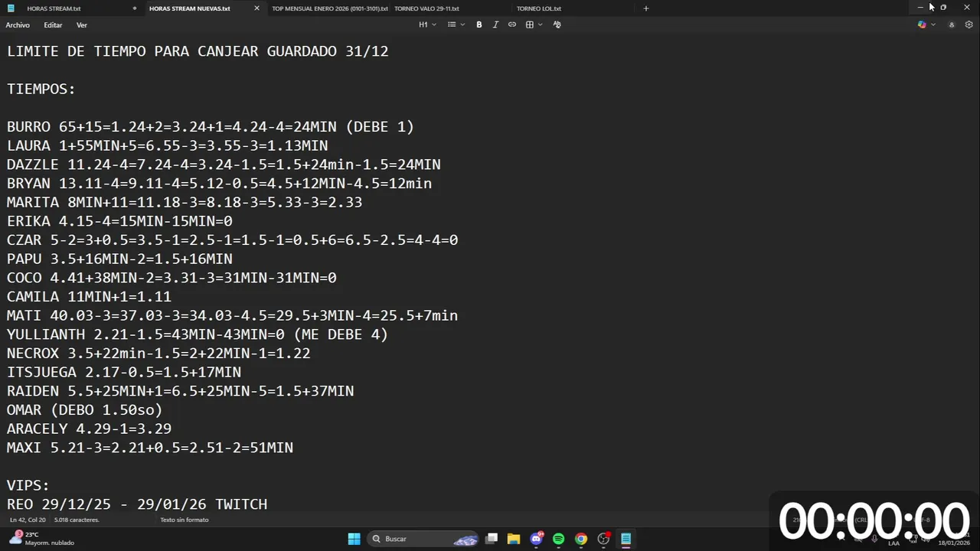Open Discord from the taskbar

[x=536, y=539]
